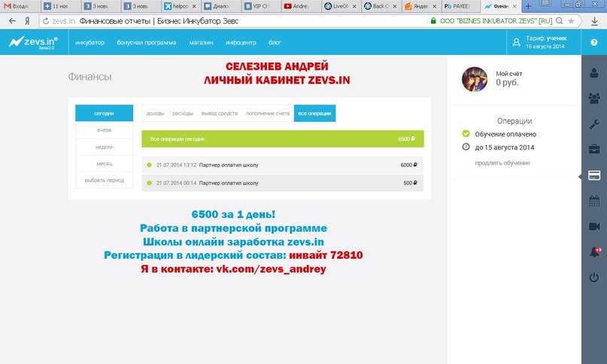607x364 pixels.
Task: Open the video camera icon in sidebar
Action: [x=594, y=226]
